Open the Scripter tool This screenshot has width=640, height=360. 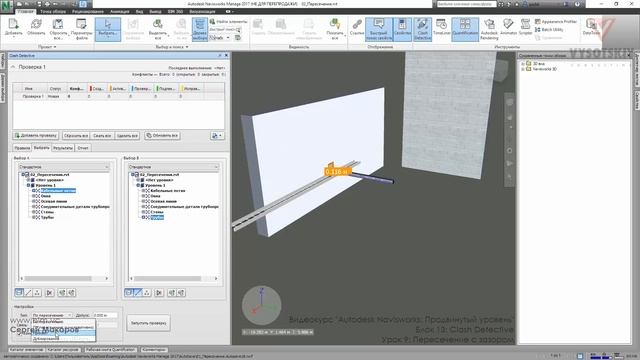click(x=525, y=27)
